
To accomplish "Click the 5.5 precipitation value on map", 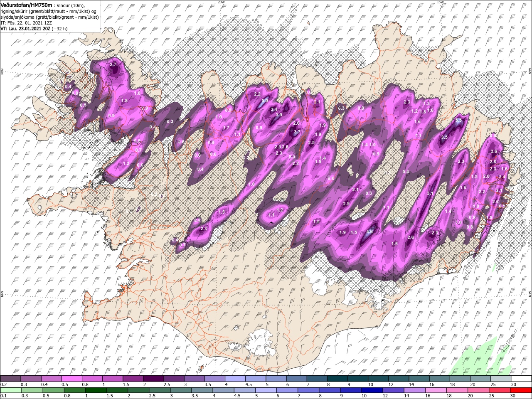I will point(459,121).
